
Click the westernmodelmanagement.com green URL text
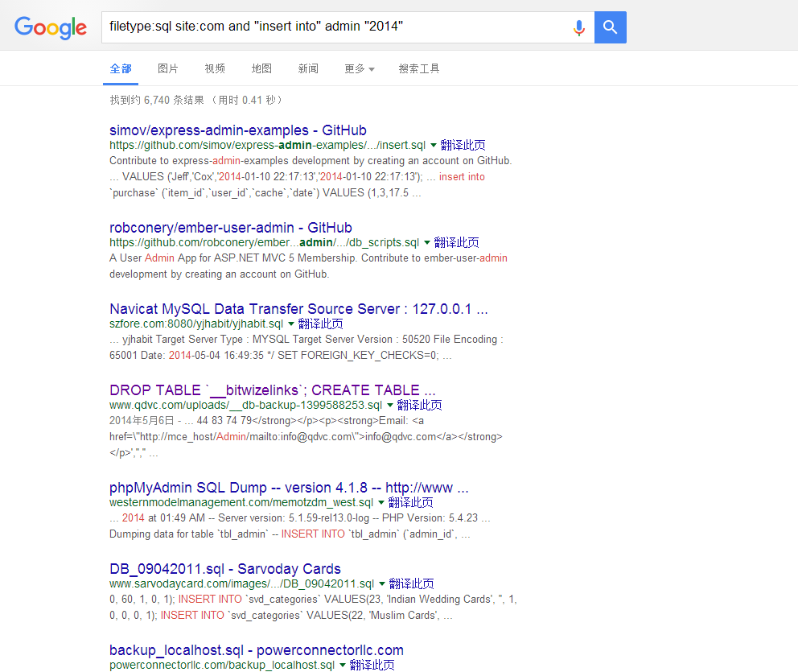click(241, 503)
